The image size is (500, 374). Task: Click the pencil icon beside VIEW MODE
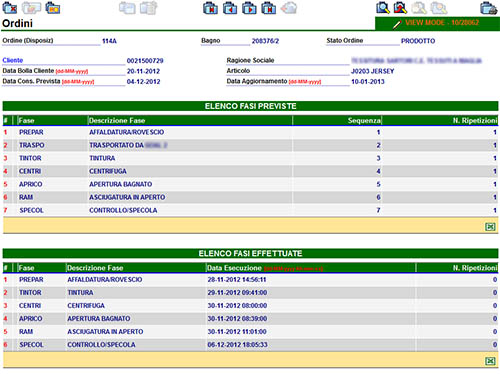pyautogui.click(x=397, y=24)
